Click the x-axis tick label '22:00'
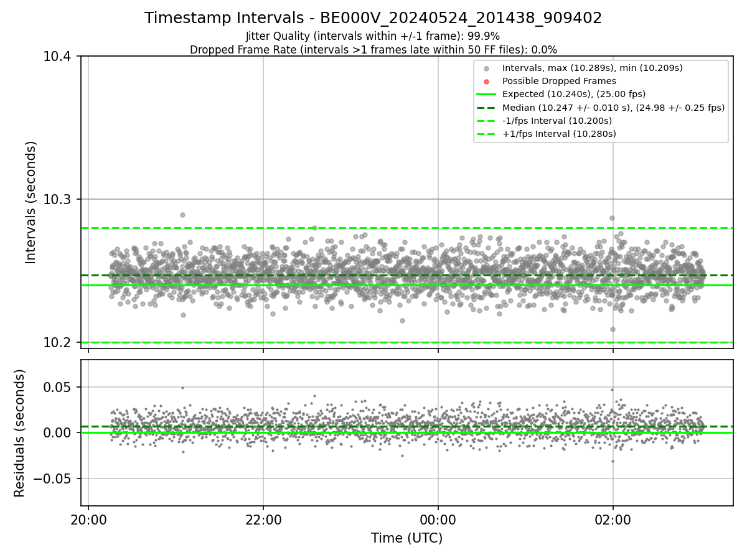Viewport: 747px width, 560px height. 263,520
